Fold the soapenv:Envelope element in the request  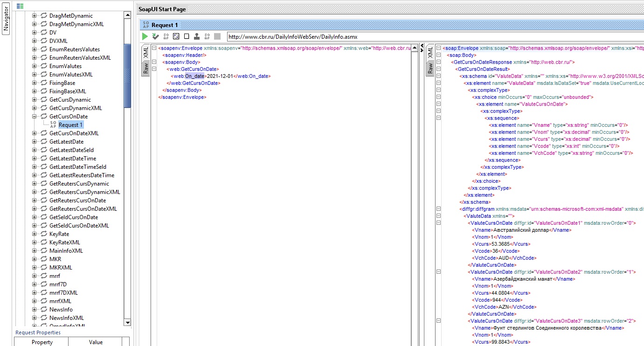pos(154,48)
